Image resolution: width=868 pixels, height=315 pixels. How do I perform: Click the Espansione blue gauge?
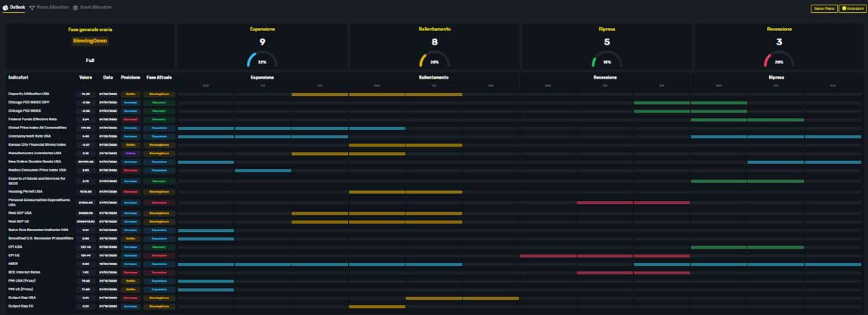point(262,60)
